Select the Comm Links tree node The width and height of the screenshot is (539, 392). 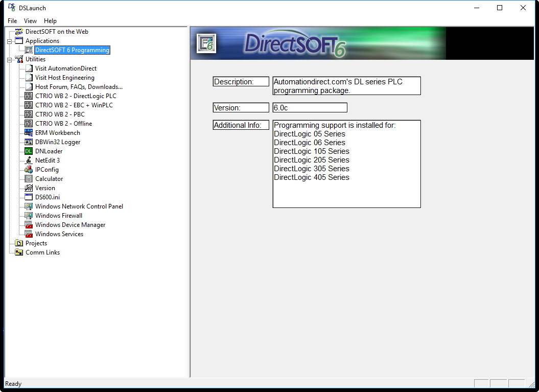click(42, 252)
